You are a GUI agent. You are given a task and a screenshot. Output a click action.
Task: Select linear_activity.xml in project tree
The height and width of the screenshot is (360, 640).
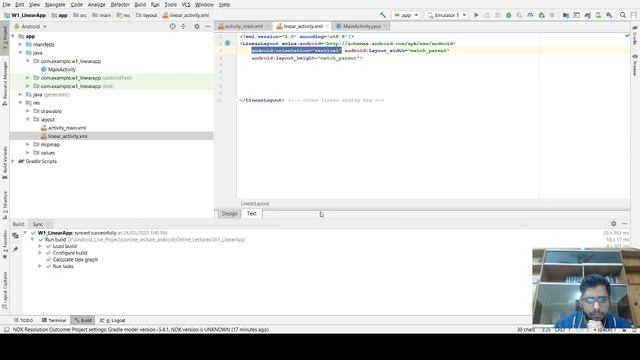click(x=67, y=136)
